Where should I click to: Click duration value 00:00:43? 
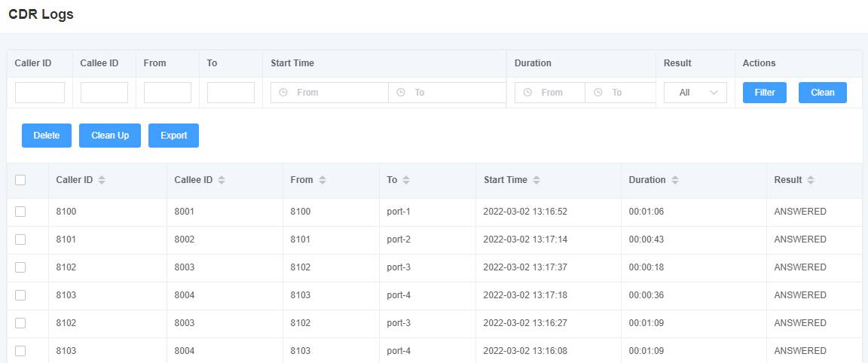pos(646,239)
